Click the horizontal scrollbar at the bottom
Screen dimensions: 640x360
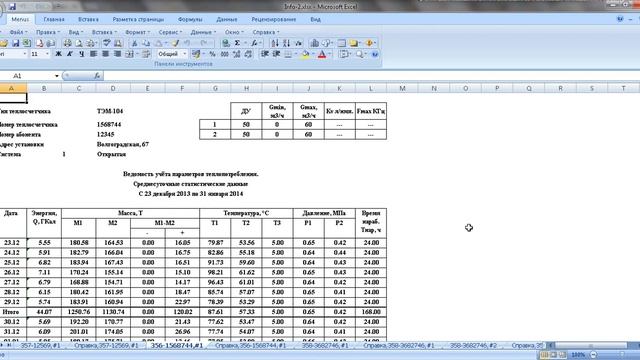[591, 345]
